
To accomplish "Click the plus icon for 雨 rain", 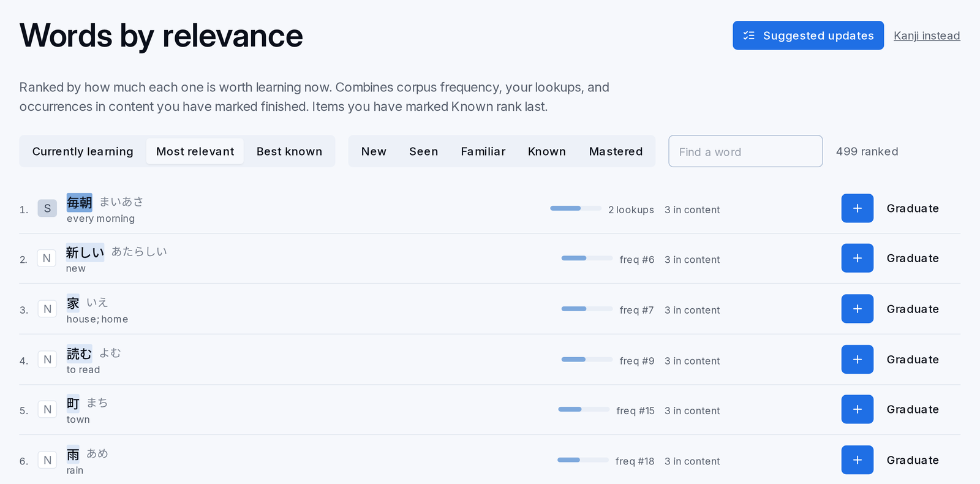I will 857,459.
